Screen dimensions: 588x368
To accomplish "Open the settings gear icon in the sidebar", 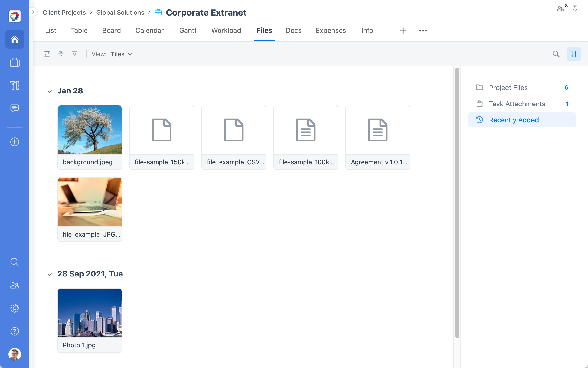I will [x=15, y=308].
